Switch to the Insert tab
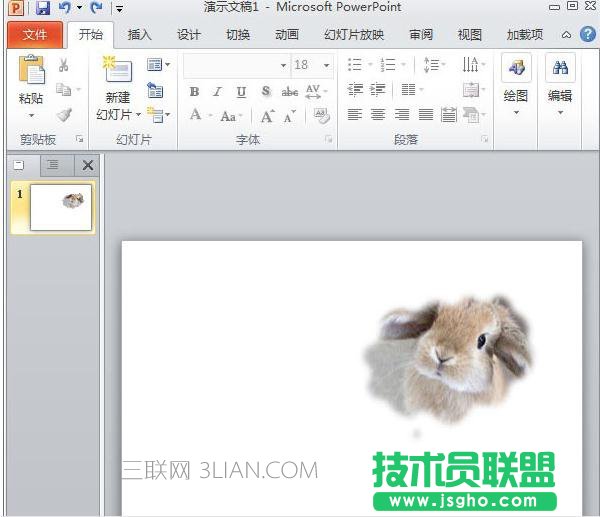This screenshot has width=600, height=517. pyautogui.click(x=140, y=35)
